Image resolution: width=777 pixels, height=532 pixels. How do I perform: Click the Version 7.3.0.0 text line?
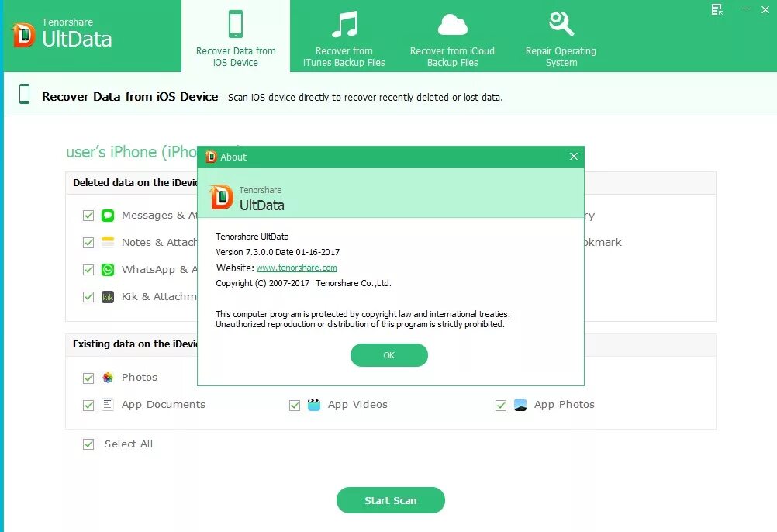[278, 252]
